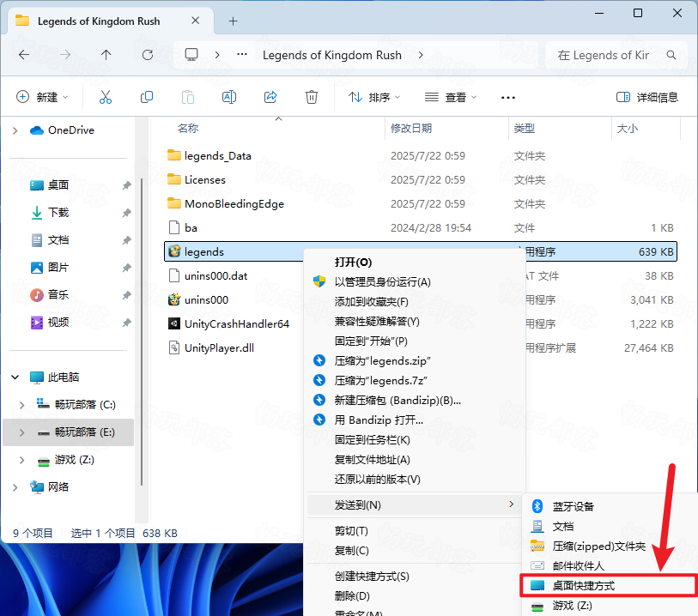Select the legends application icon
698x616 pixels.
pyautogui.click(x=174, y=251)
